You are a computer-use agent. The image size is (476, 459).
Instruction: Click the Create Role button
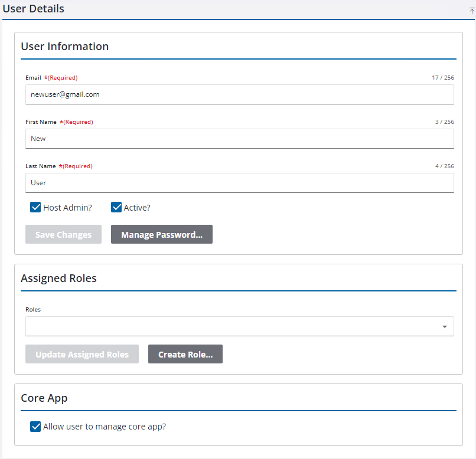[185, 355]
